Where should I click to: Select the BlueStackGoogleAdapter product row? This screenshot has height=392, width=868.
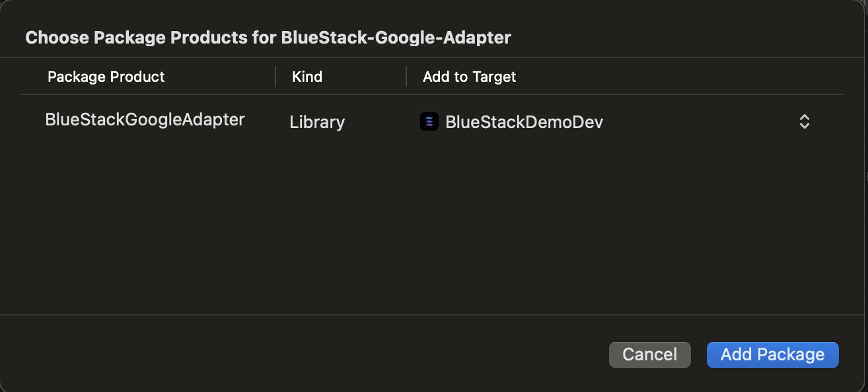tap(432, 121)
